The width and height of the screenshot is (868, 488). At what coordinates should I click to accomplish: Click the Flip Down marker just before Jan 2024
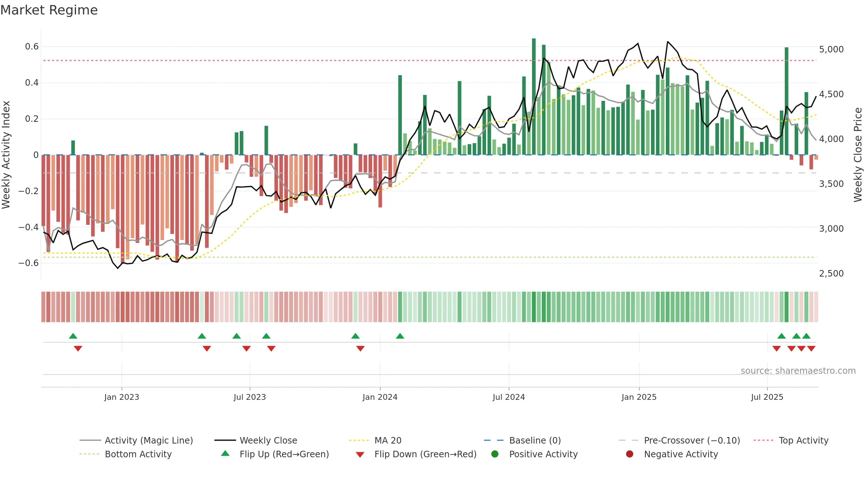pos(361,348)
